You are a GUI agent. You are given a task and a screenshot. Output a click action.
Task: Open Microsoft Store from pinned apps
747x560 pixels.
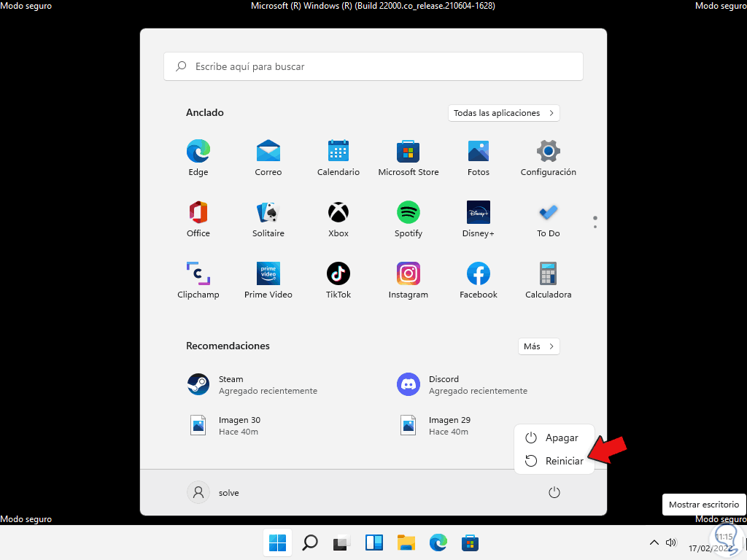409,157
